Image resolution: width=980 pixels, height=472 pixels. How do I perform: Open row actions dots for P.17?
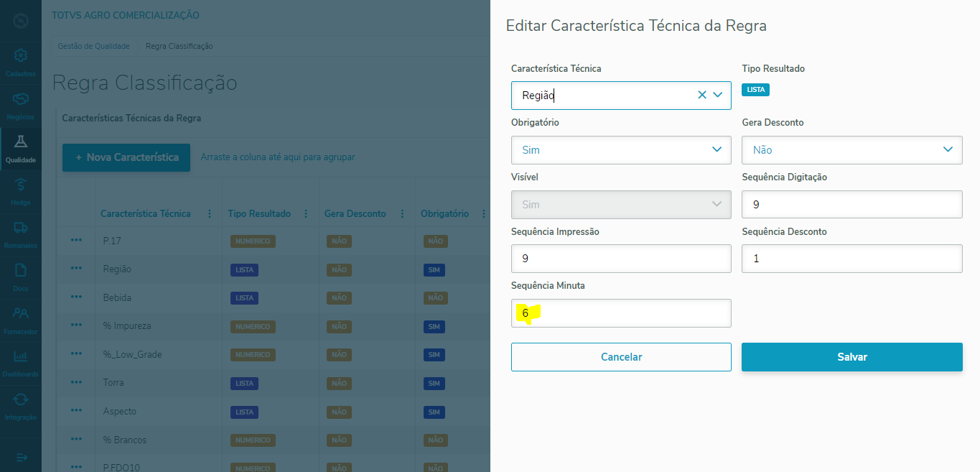[x=76, y=240]
